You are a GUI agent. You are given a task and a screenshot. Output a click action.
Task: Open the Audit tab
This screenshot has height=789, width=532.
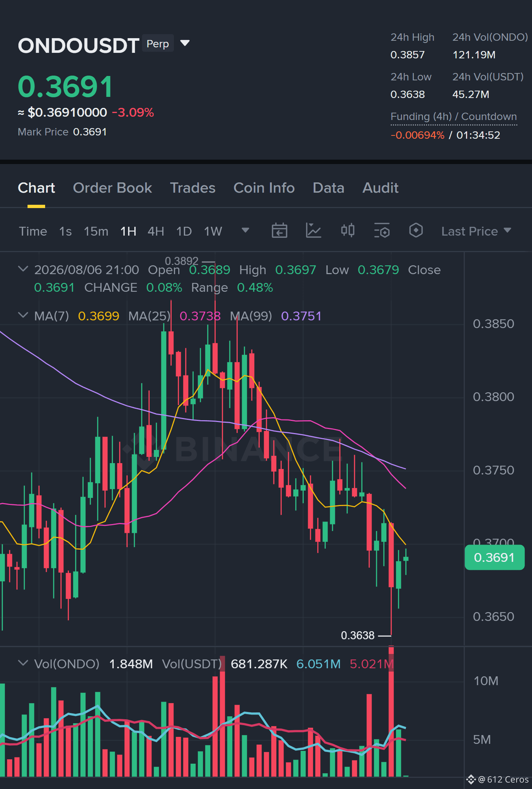pos(380,188)
